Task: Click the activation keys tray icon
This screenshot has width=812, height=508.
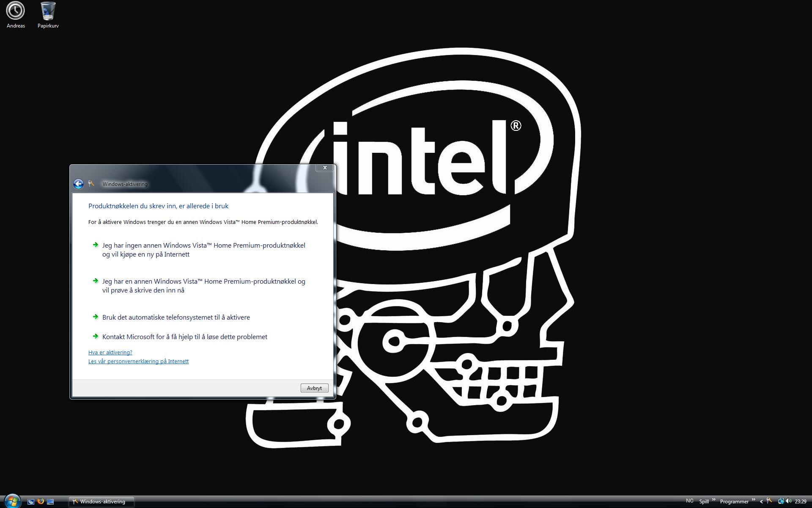Action: click(x=769, y=501)
